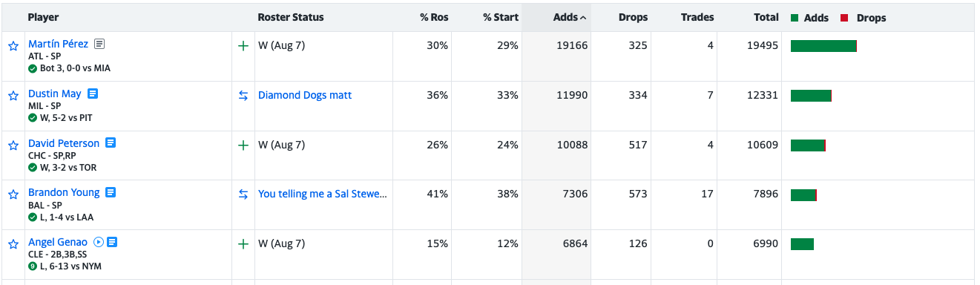Sort table by Total column
The image size is (980, 285).
pyautogui.click(x=765, y=17)
